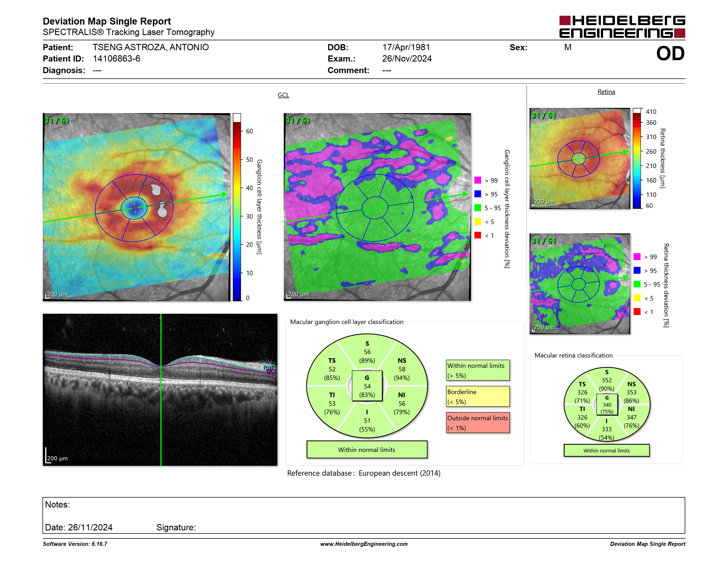
Task: Open the underlined GCL section heading
Action: [x=283, y=95]
